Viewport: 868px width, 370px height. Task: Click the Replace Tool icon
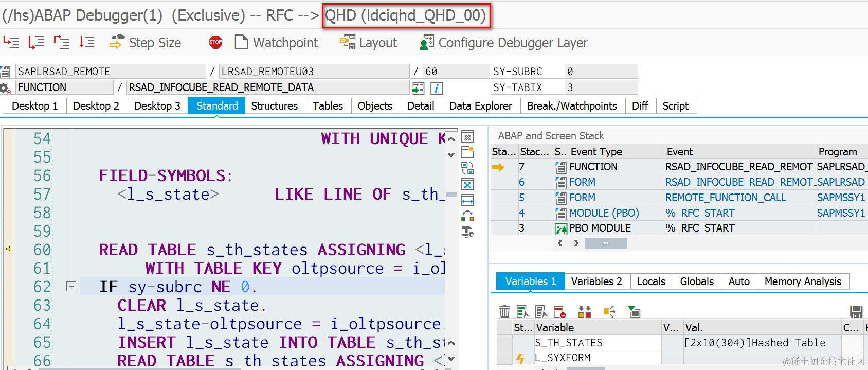tap(467, 168)
